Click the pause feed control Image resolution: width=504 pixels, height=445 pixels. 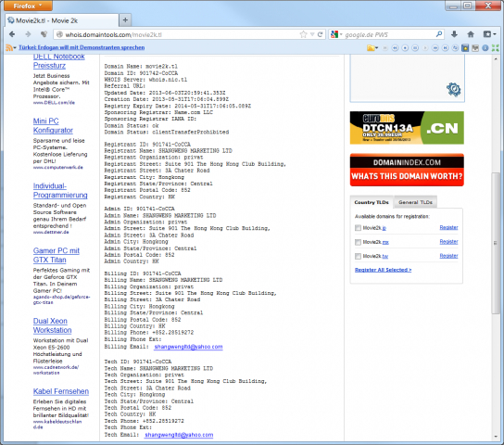pyautogui.click(x=415, y=48)
